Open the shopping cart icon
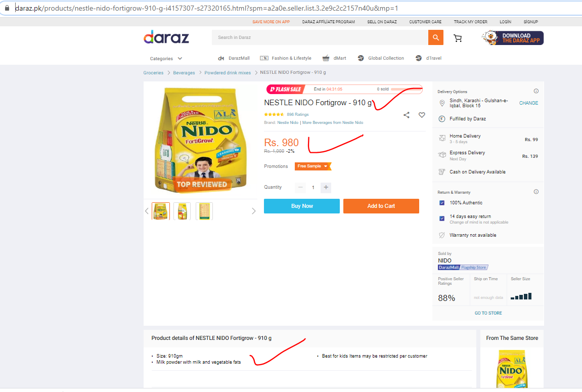This screenshot has width=582, height=392. tap(458, 38)
